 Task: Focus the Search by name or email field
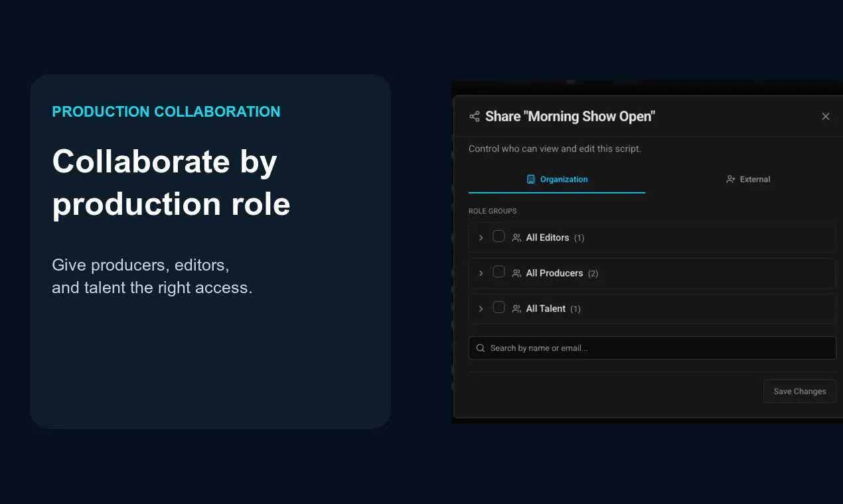652,348
